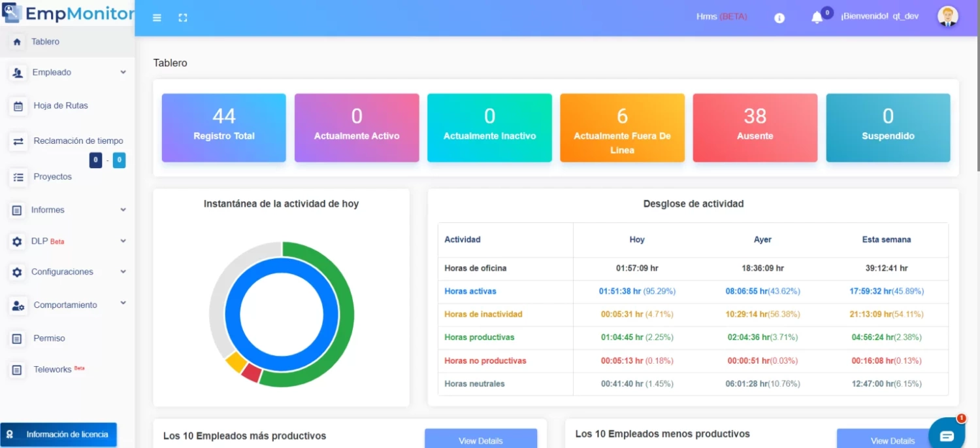Screen dimensions: 980x448
Task: Open the notifications bell icon
Action: [817, 18]
